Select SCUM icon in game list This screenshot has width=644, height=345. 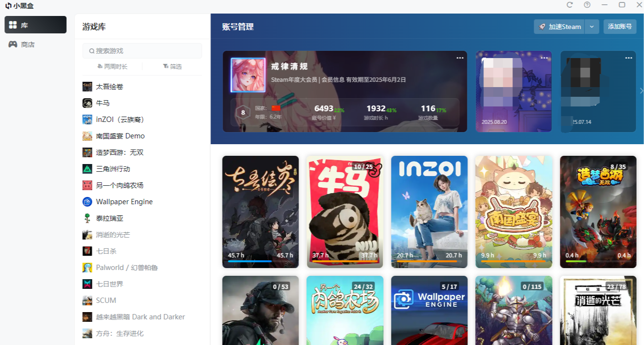click(x=87, y=300)
